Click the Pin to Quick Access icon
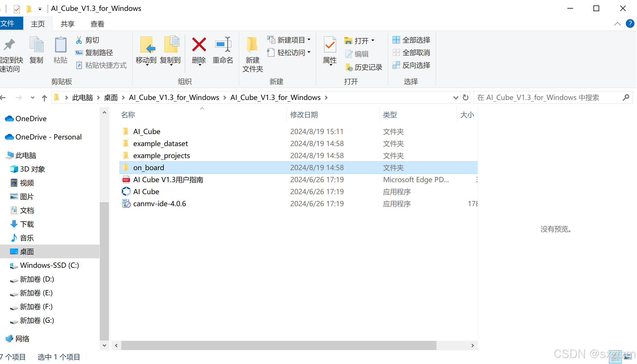 (9, 45)
